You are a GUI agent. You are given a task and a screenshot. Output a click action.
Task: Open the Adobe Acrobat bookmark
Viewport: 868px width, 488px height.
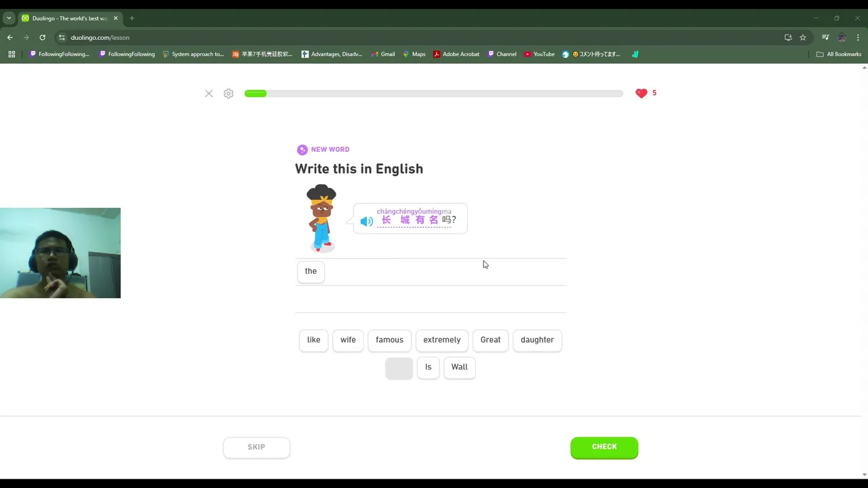point(456,54)
